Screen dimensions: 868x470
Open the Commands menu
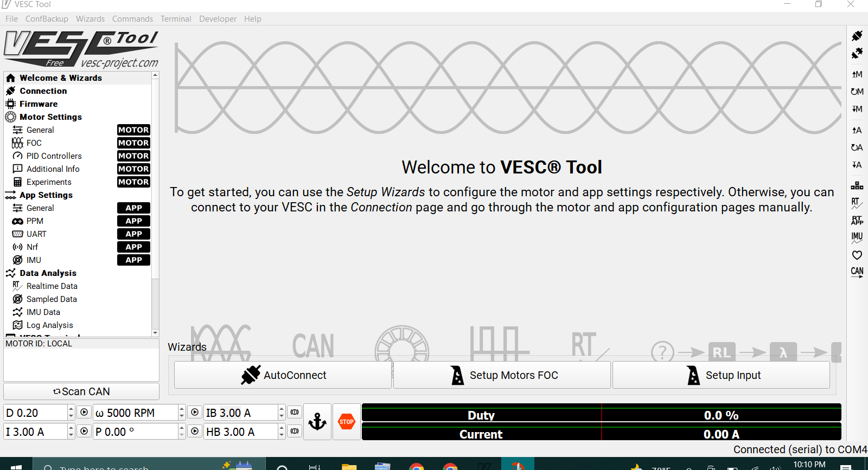[132, 18]
